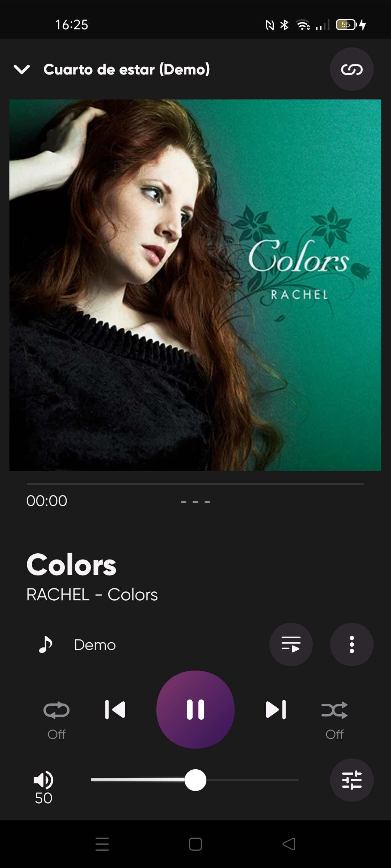Open the equalizer sound settings icon
The height and width of the screenshot is (868, 391).
point(352,780)
